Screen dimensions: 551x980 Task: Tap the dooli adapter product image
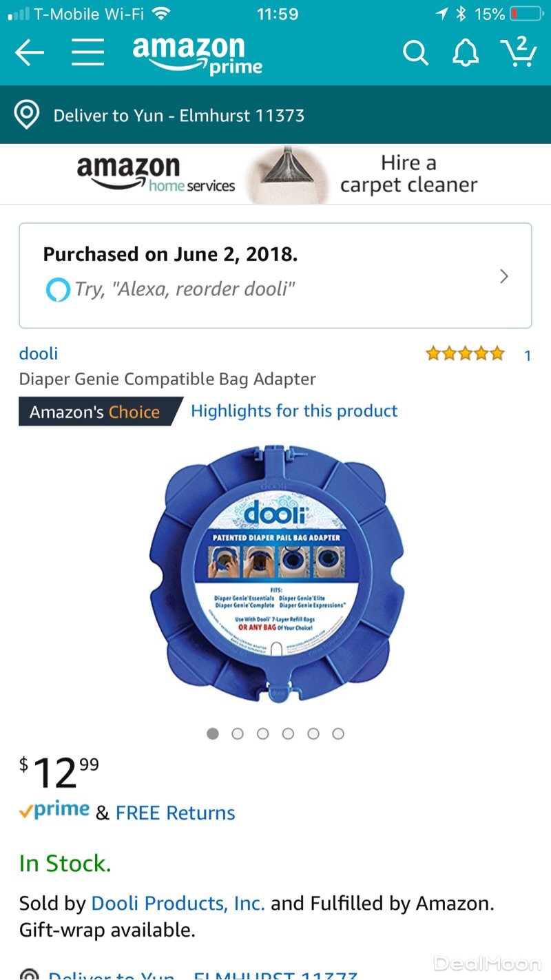coord(277,575)
